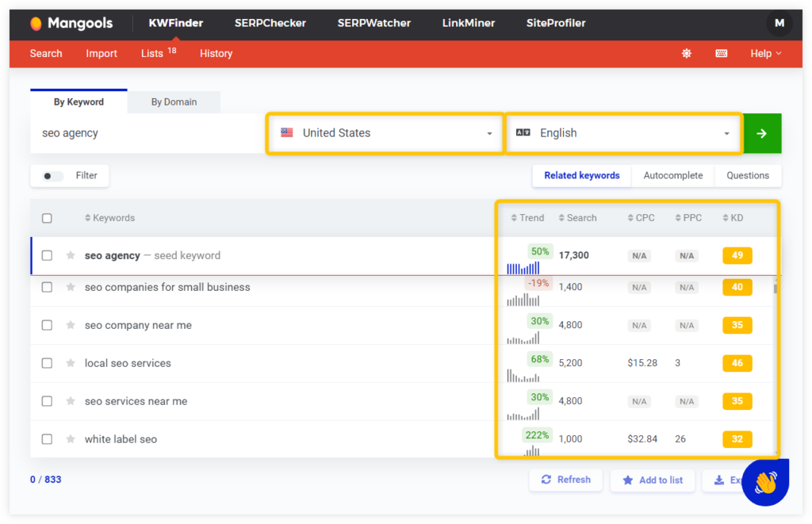
Task: Sort the table by KD column
Action: click(x=733, y=217)
